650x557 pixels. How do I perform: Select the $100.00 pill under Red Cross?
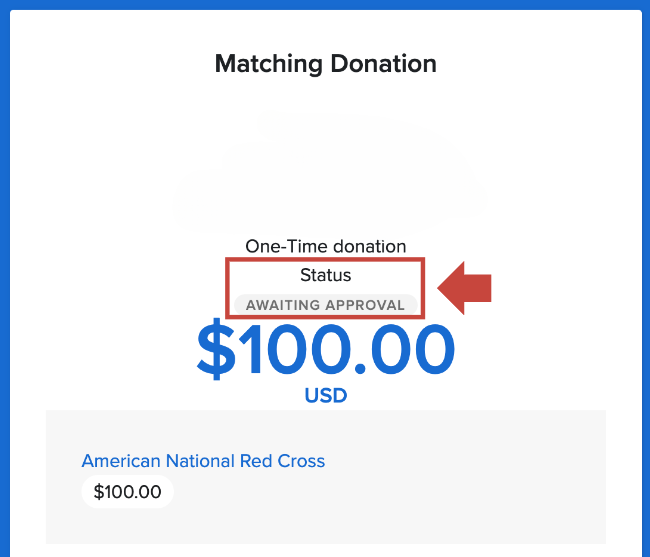(x=127, y=492)
